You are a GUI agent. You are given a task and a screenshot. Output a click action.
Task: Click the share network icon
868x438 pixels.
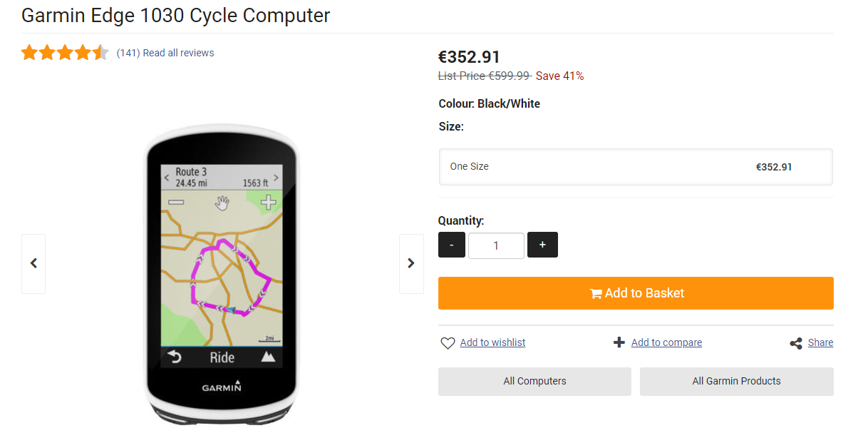click(x=796, y=343)
